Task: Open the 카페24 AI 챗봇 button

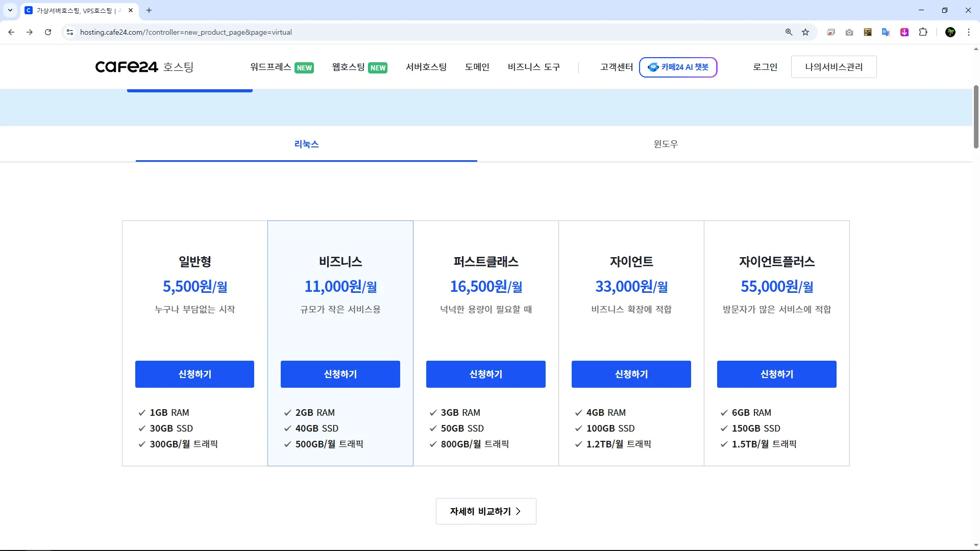Action: click(678, 67)
